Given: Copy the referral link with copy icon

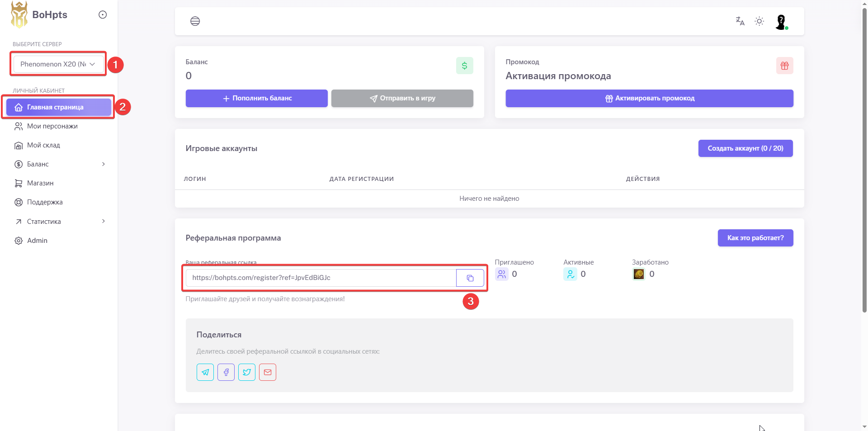Looking at the screenshot, I should click(x=470, y=278).
